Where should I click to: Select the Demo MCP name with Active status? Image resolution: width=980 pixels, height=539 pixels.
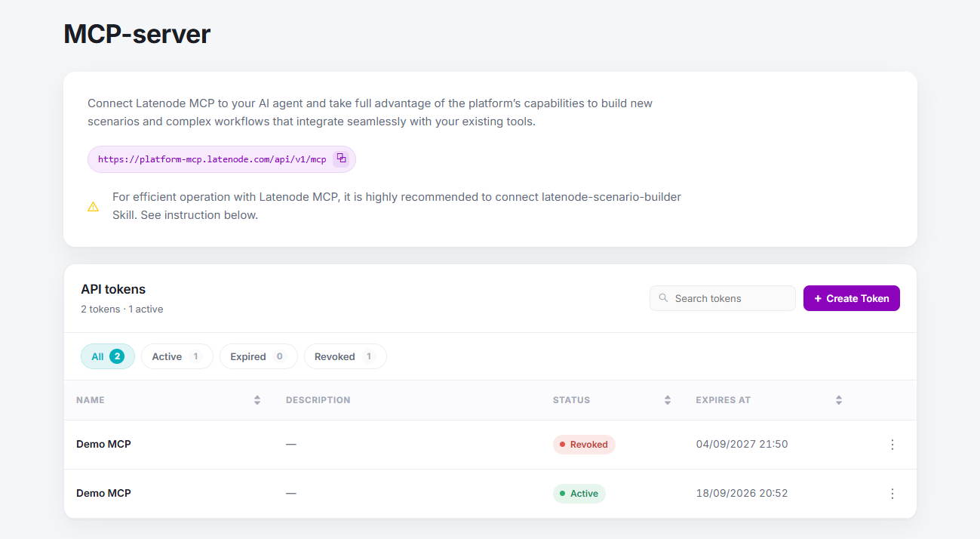103,493
